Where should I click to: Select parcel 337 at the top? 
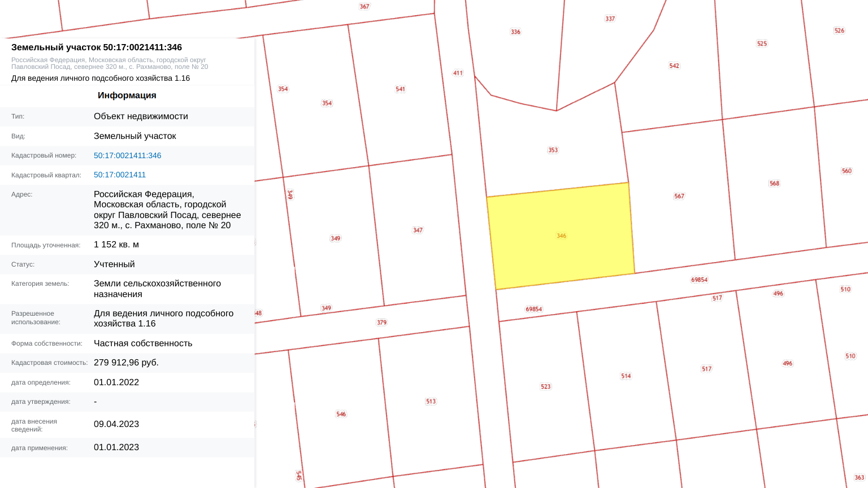(610, 19)
